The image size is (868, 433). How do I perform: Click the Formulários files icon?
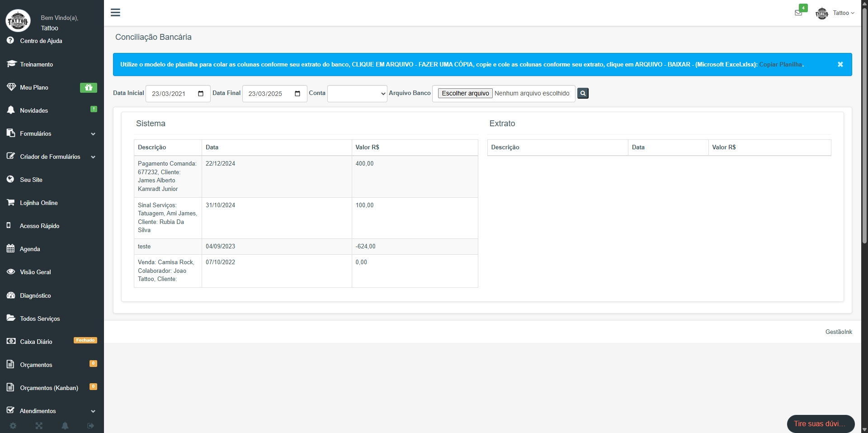11,133
